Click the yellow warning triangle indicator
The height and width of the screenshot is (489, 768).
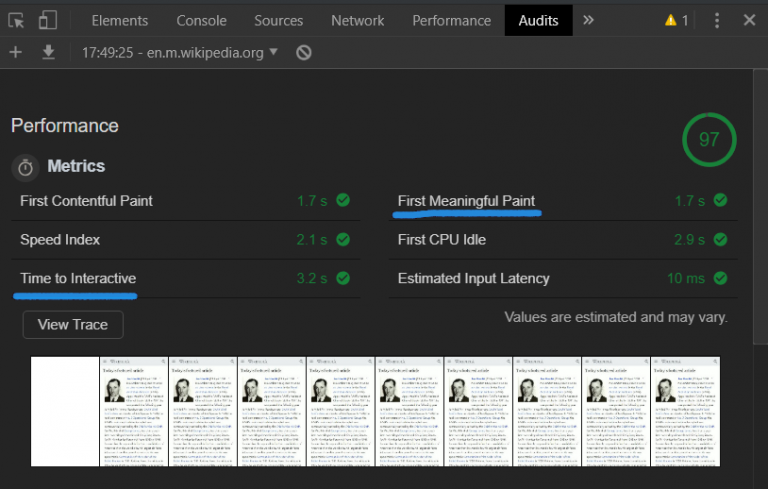click(671, 20)
